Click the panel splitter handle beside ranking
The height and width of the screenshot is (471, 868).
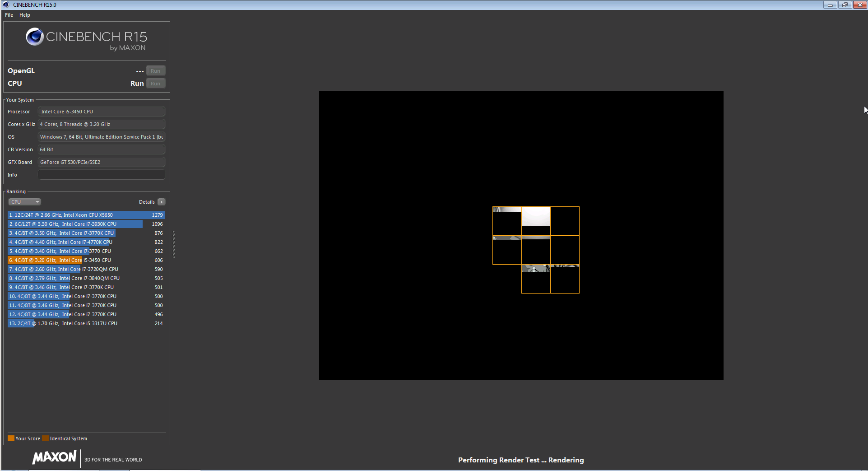point(174,245)
